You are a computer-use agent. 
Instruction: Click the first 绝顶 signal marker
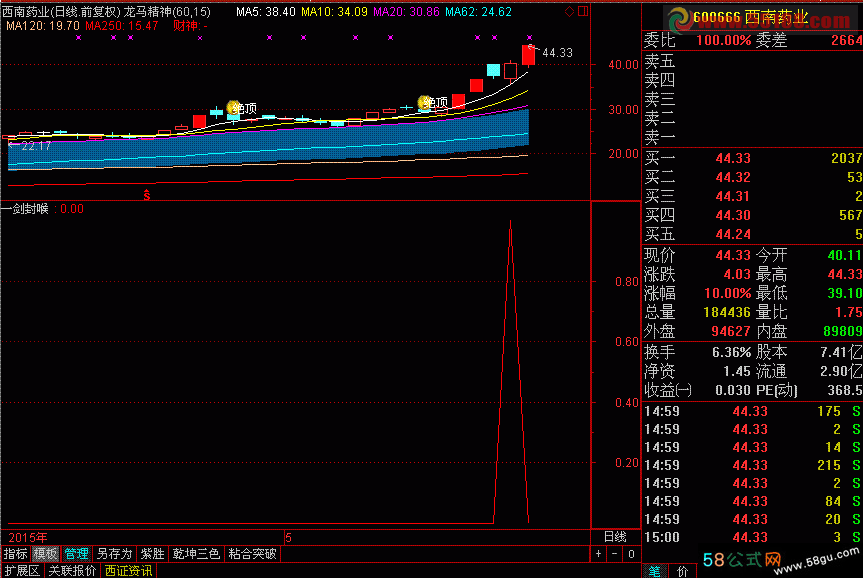[x=243, y=108]
